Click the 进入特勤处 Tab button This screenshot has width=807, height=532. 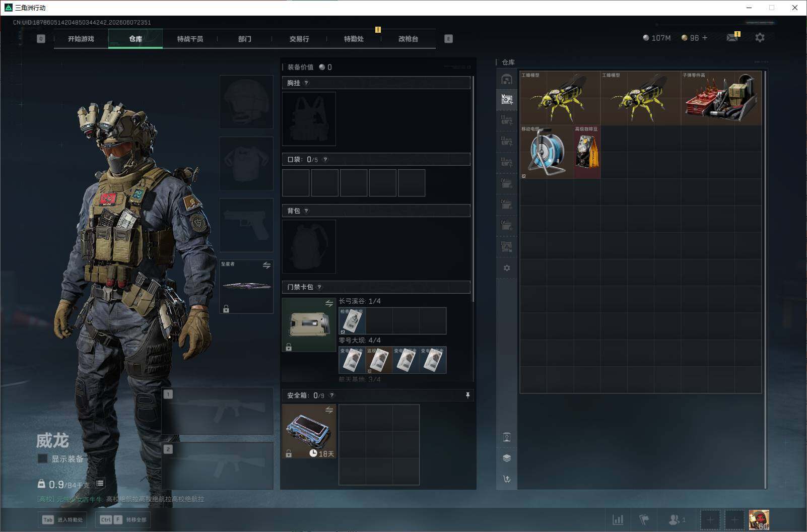pyautogui.click(x=62, y=519)
